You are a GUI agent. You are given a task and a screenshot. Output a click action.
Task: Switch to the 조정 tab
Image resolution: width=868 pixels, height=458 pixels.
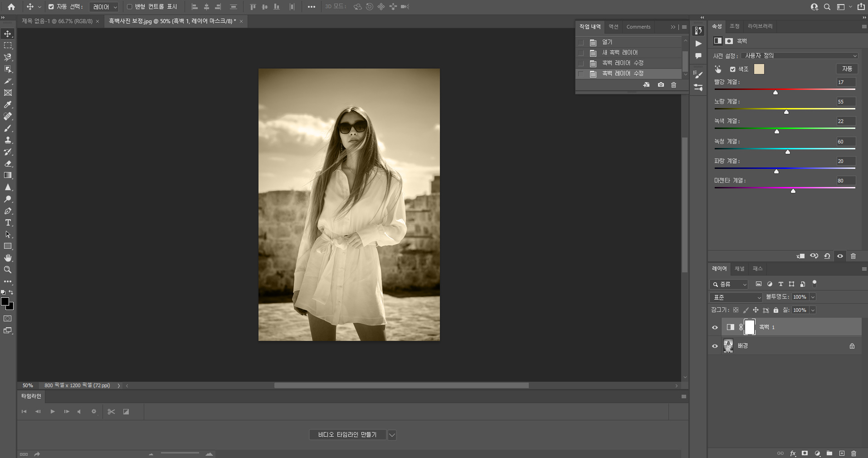tap(735, 26)
